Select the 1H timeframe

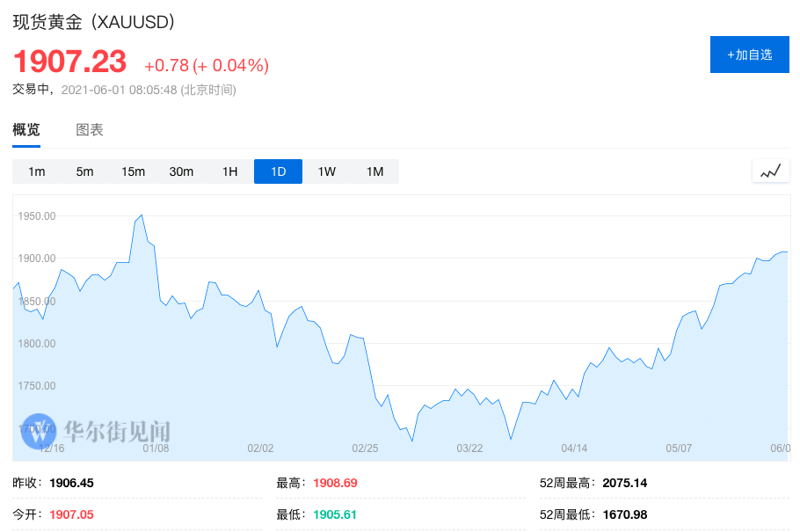229,171
